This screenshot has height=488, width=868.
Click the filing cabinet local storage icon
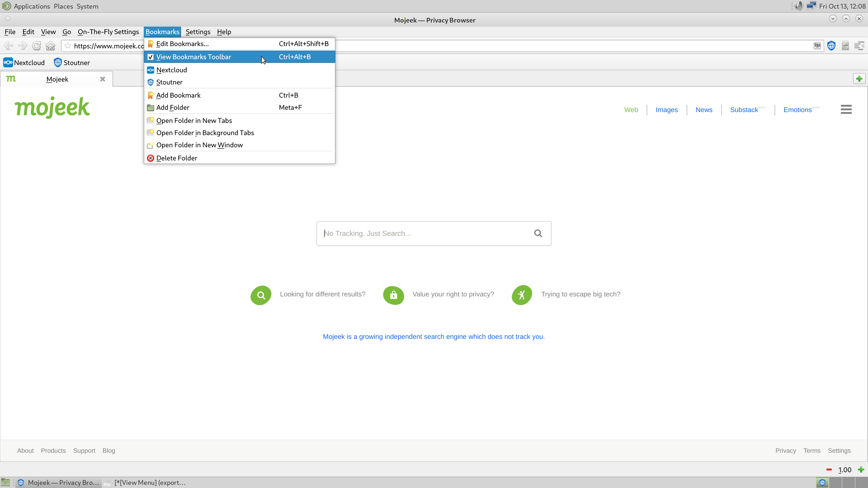point(845,46)
